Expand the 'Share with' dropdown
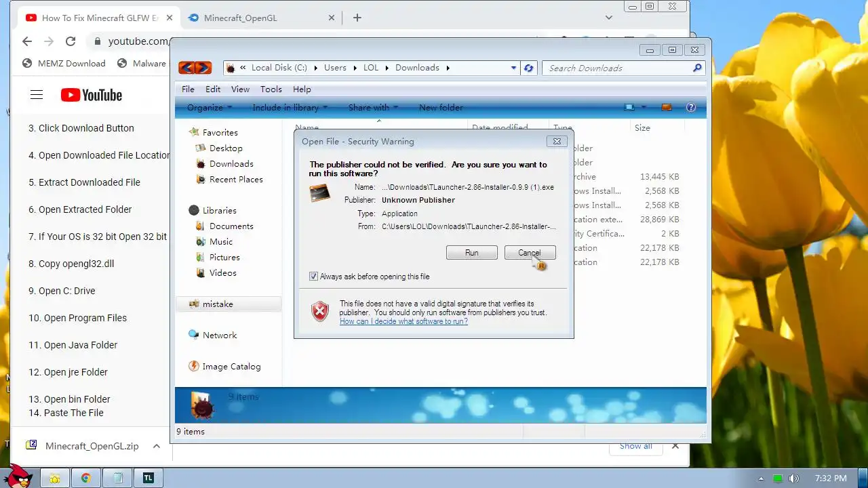 click(x=373, y=107)
